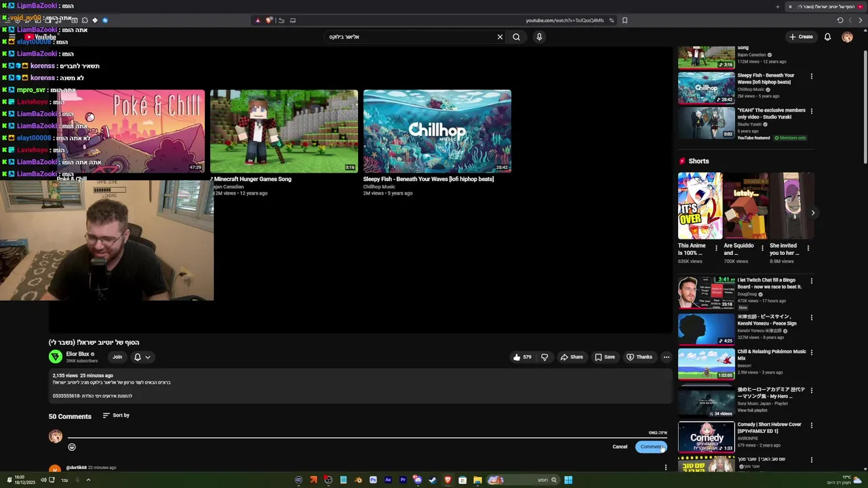Open Poké & Chill end-screen video

pyautogui.click(x=131, y=131)
